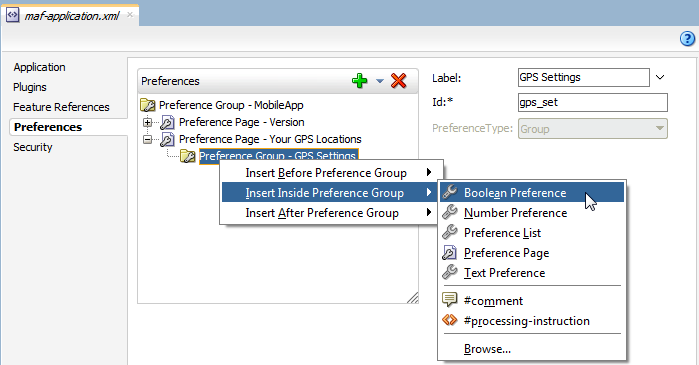
Task: Open the blue help question mark icon
Action: tap(687, 39)
